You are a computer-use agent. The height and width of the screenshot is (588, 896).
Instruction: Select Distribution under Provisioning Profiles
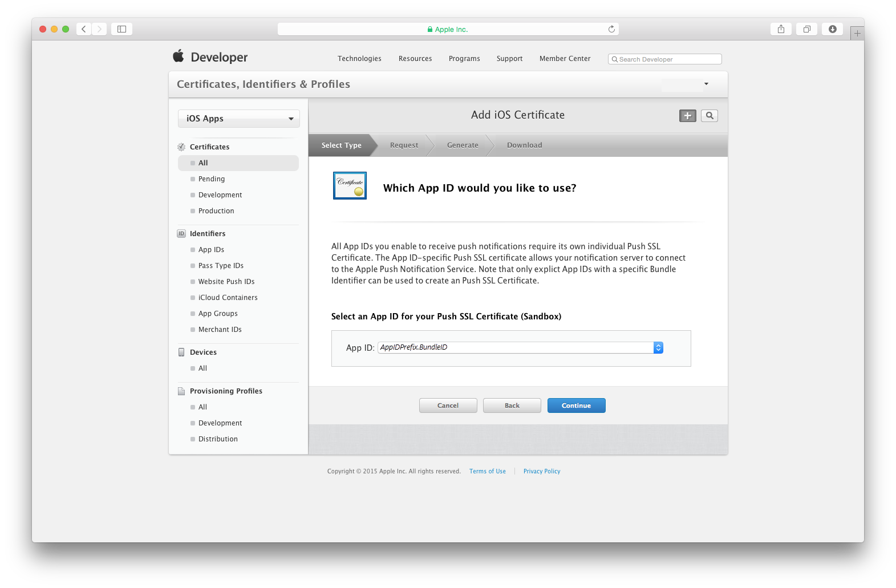218,439
